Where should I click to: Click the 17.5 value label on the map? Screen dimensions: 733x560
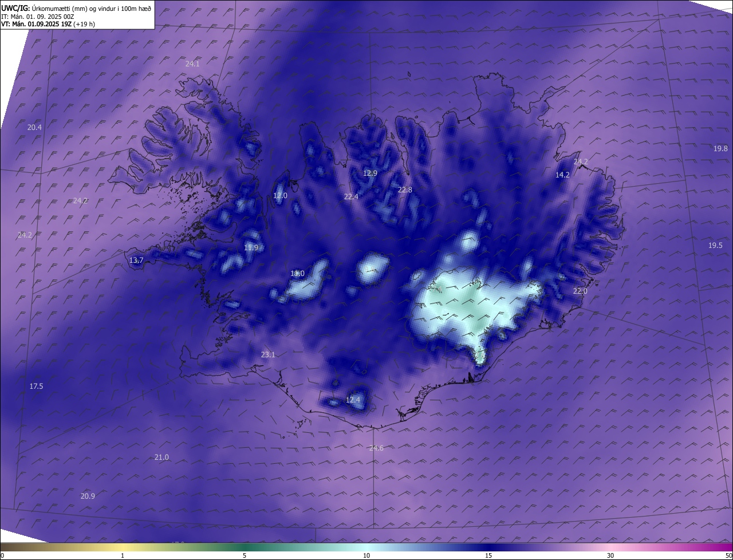pyautogui.click(x=36, y=387)
